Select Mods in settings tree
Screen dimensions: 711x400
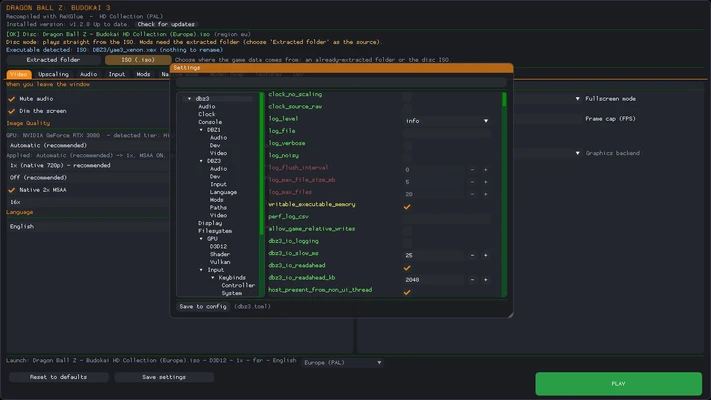(216, 200)
